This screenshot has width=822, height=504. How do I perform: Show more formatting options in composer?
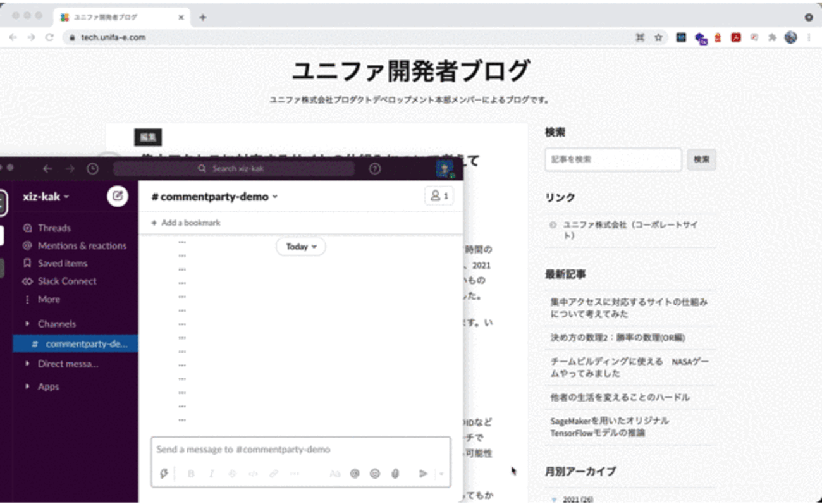294,474
